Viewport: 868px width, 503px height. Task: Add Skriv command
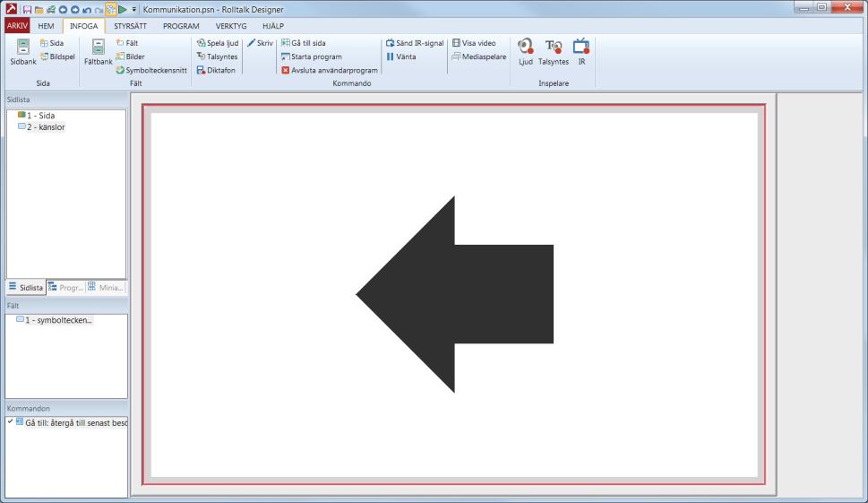pos(260,43)
